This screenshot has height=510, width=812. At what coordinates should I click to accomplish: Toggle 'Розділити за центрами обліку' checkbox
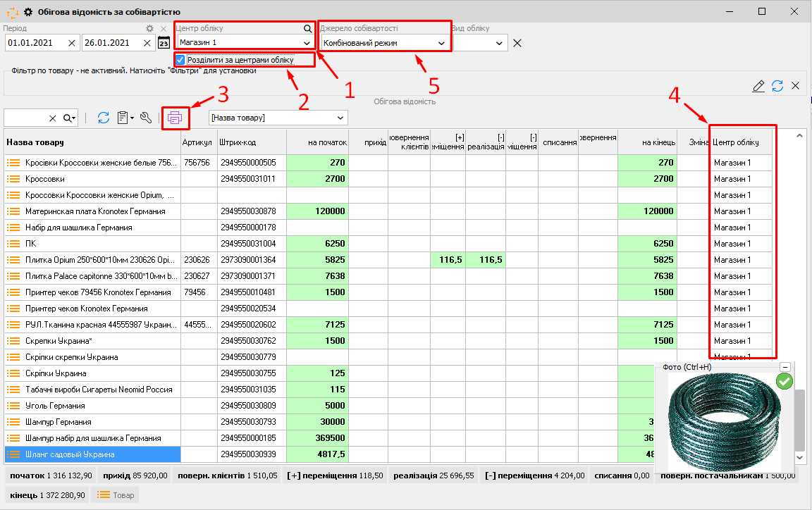coord(181,60)
